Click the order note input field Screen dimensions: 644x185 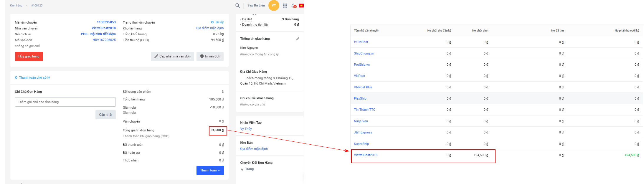[x=65, y=102]
